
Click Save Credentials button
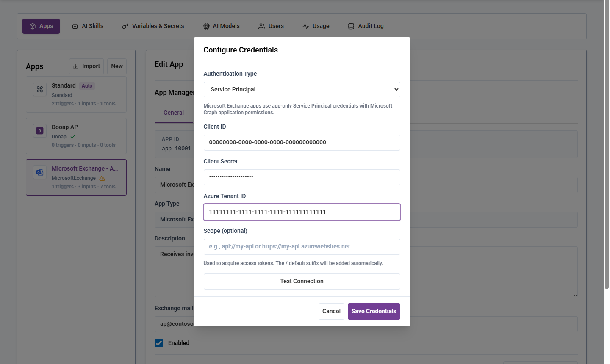coord(374,312)
